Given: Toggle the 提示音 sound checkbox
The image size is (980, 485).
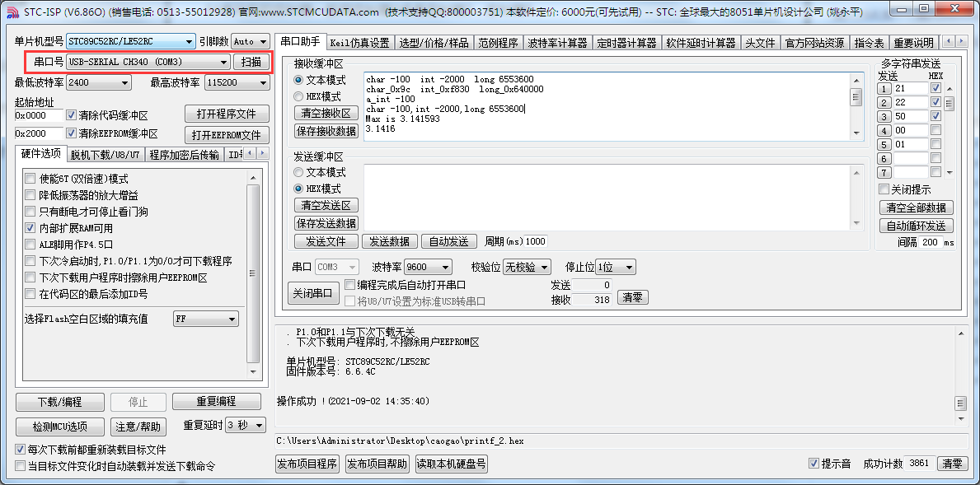Looking at the screenshot, I should coord(814,463).
